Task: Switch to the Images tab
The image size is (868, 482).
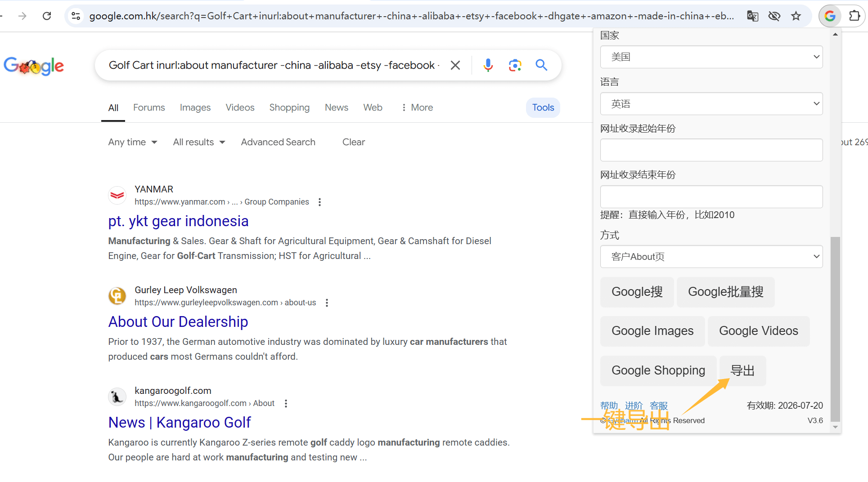Action: pos(195,107)
